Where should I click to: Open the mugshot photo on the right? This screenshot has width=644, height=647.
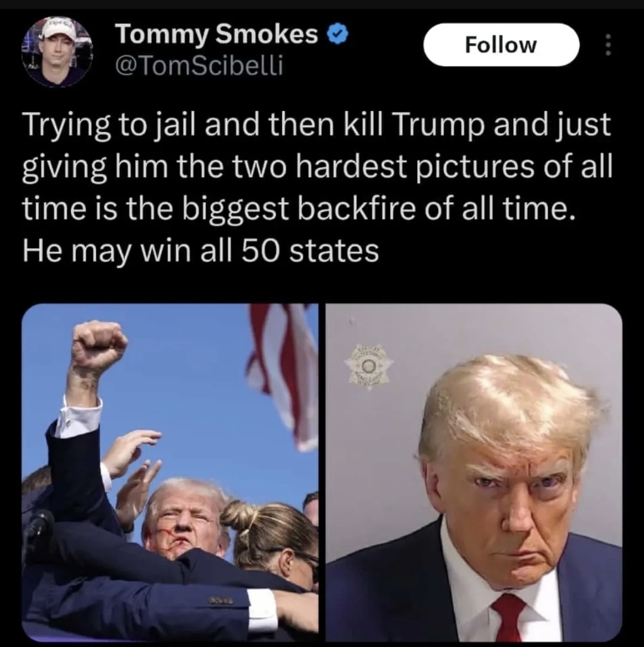pos(474,473)
